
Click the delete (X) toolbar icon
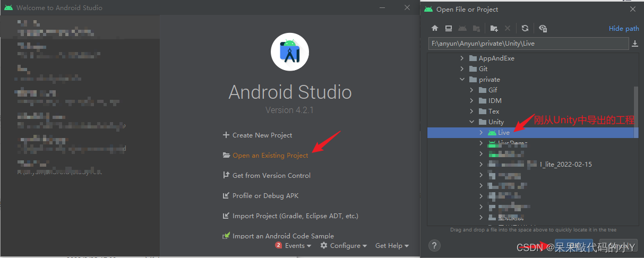(x=508, y=28)
